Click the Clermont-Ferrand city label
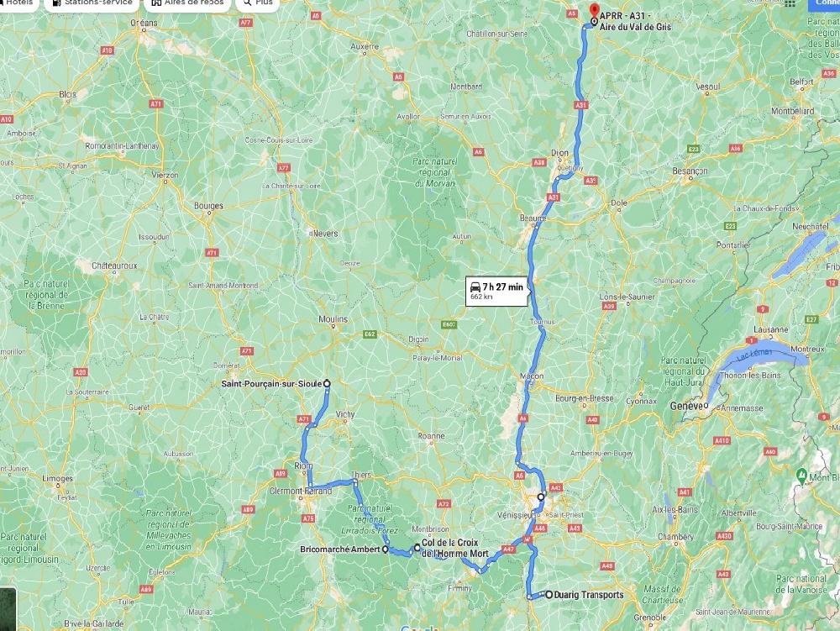The width and height of the screenshot is (840, 631). tap(301, 491)
